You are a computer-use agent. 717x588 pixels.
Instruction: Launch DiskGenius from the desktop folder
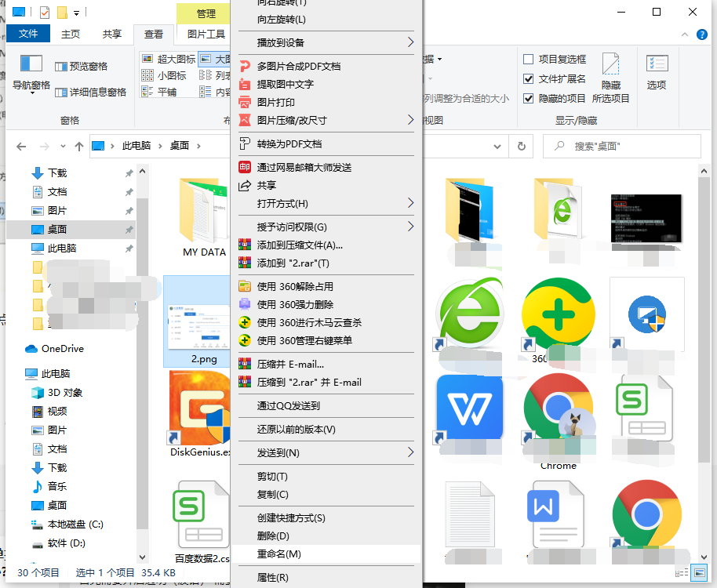[198, 407]
